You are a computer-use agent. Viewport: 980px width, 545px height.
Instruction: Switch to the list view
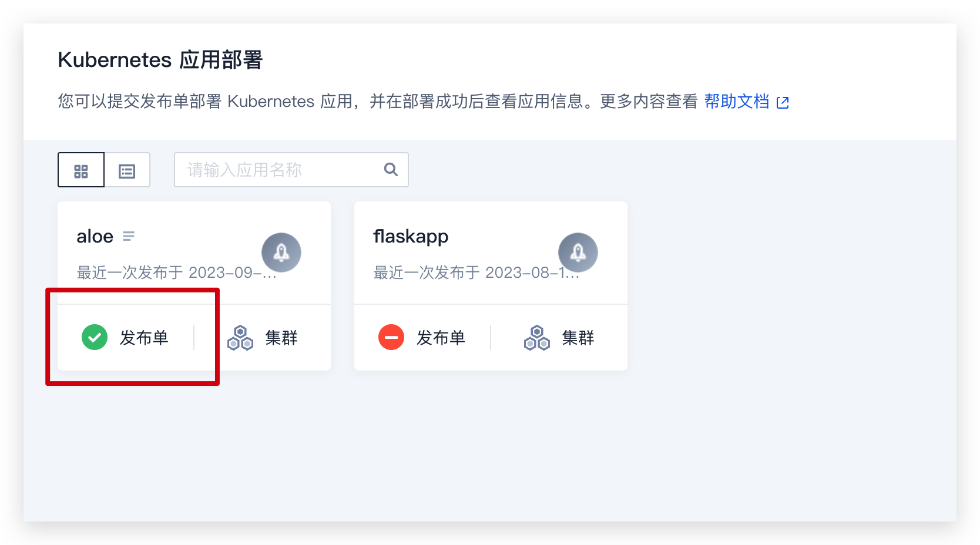click(127, 170)
